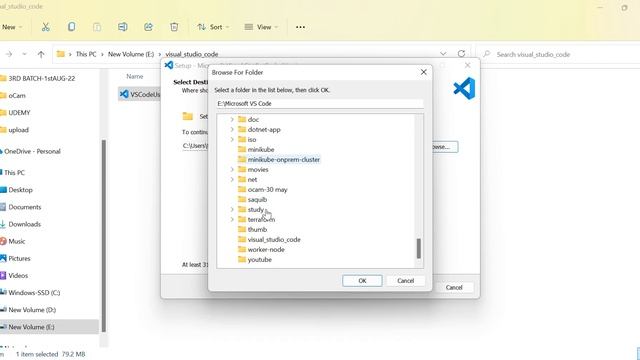This screenshot has width=640, height=360.
Task: Select Videos in sidebar
Action: click(x=18, y=276)
